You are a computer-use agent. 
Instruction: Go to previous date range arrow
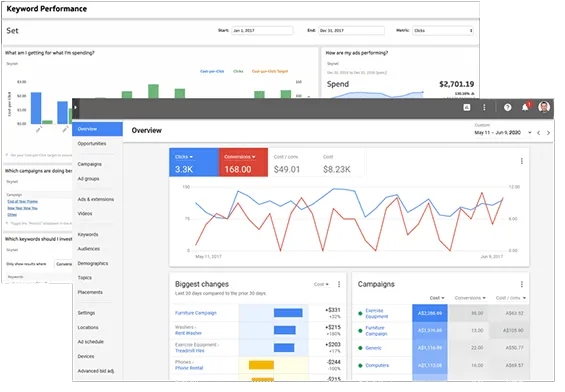coord(538,133)
